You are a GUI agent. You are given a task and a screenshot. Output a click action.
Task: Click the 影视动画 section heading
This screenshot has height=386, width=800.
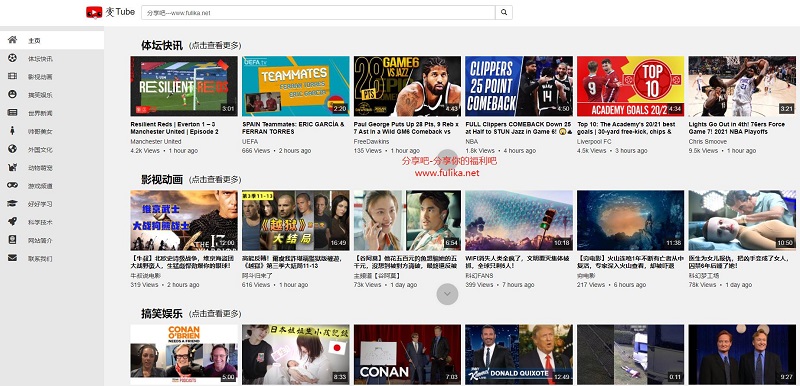click(x=162, y=179)
